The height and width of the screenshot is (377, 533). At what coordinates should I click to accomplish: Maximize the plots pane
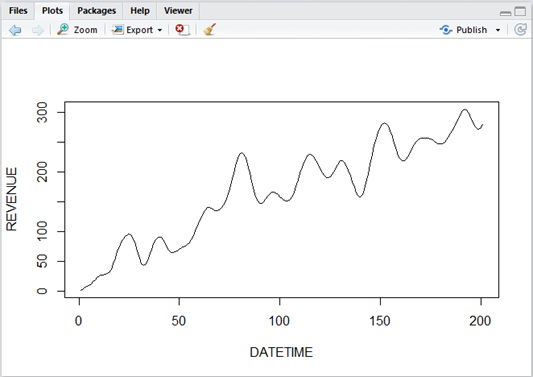pos(520,12)
